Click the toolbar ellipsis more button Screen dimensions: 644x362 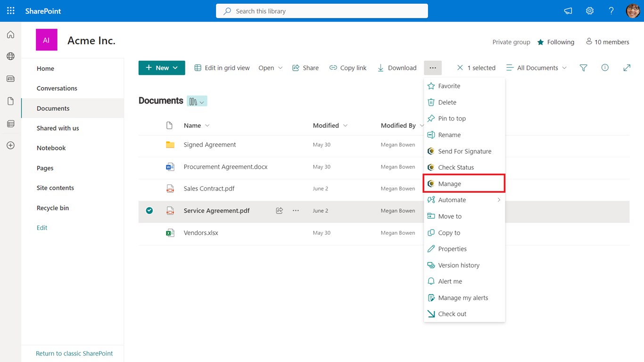point(433,68)
